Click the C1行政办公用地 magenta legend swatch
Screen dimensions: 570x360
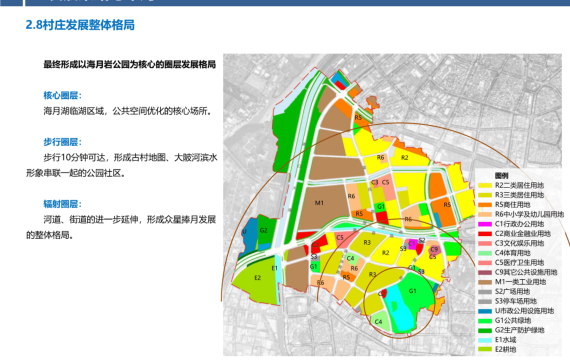click(x=485, y=224)
